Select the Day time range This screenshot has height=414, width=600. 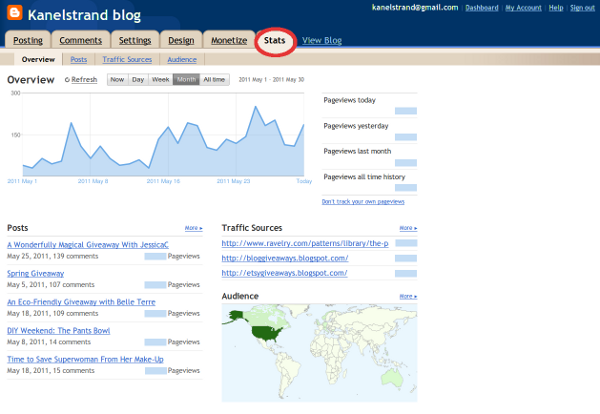(138, 80)
